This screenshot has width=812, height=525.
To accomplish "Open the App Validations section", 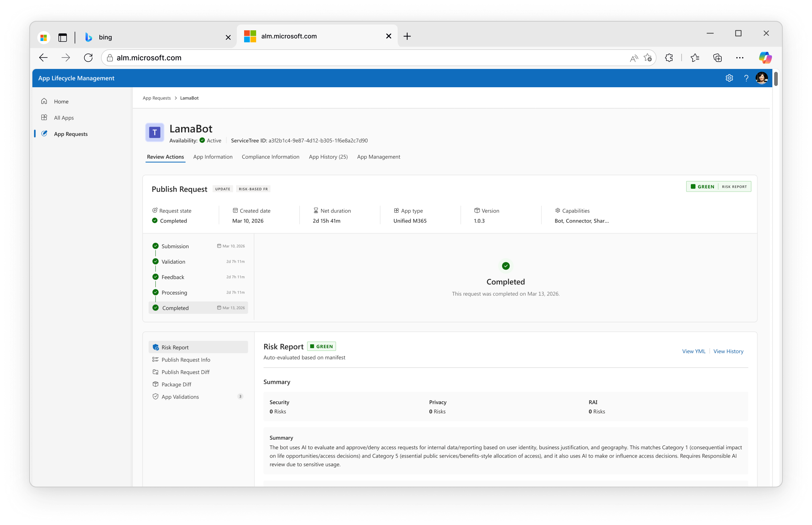I will [x=198, y=397].
